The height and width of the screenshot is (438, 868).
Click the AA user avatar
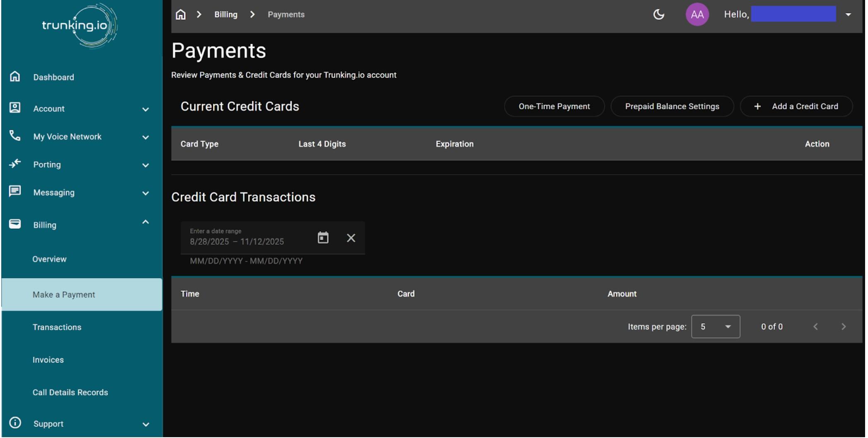[x=697, y=15]
